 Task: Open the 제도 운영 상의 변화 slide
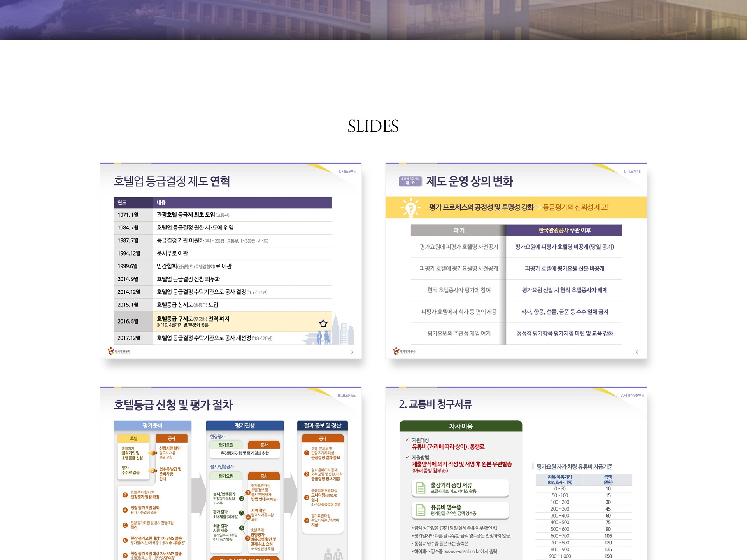tap(516, 260)
